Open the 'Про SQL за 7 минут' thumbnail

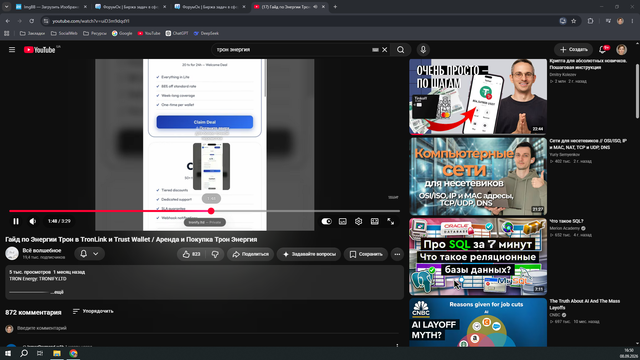[x=478, y=256]
